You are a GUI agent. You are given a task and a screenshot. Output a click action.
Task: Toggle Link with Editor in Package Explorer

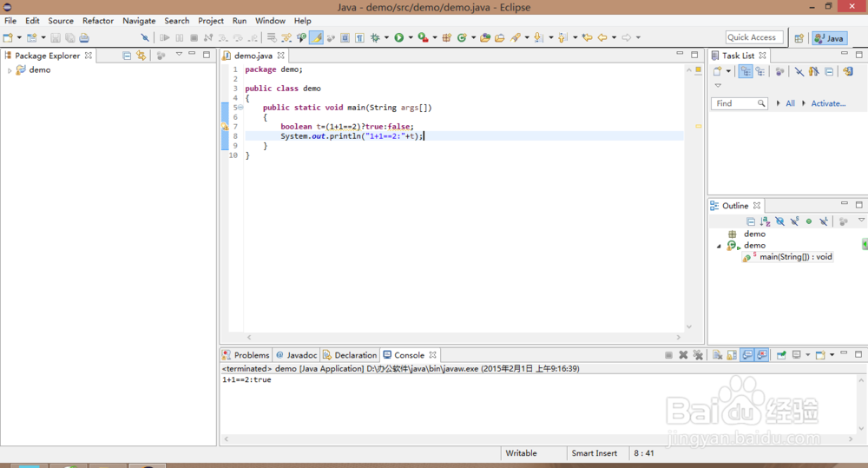[x=141, y=56]
